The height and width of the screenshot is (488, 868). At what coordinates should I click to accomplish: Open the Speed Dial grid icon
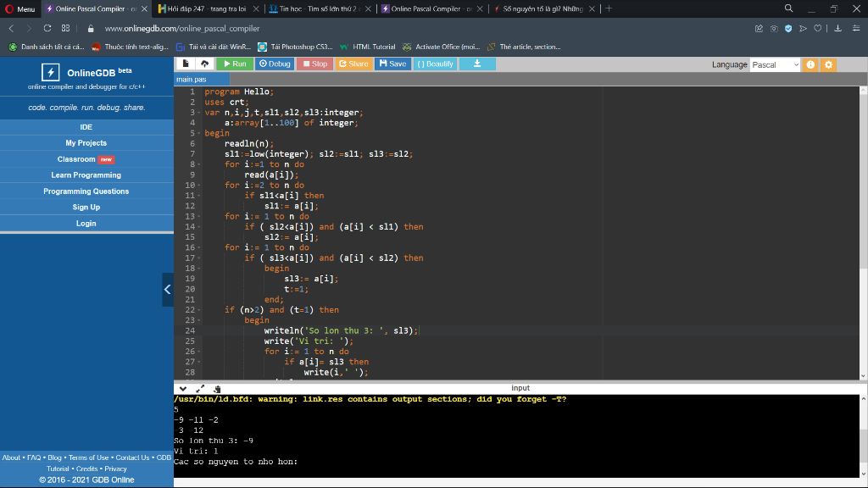pyautogui.click(x=66, y=28)
